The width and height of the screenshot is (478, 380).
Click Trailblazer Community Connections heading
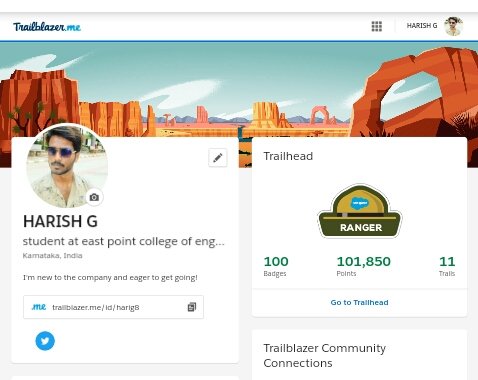pyautogui.click(x=325, y=355)
